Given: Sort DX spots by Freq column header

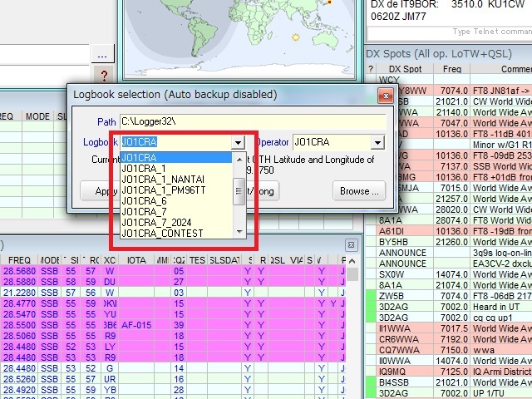Looking at the screenshot, I should coord(452,70).
